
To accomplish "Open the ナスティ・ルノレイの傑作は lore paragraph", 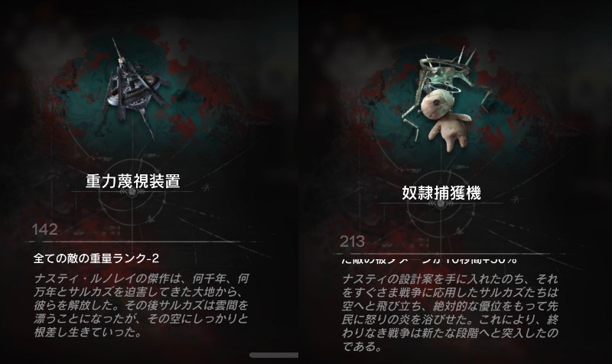I will point(142,305).
